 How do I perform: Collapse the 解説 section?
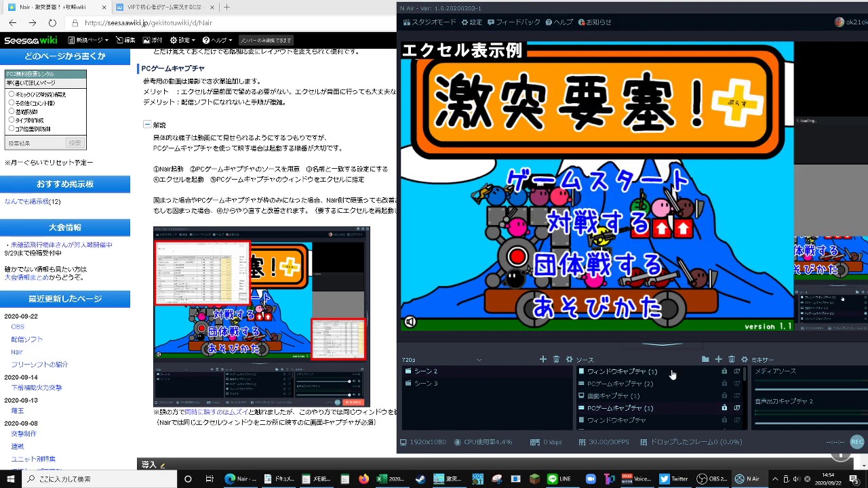(146, 125)
